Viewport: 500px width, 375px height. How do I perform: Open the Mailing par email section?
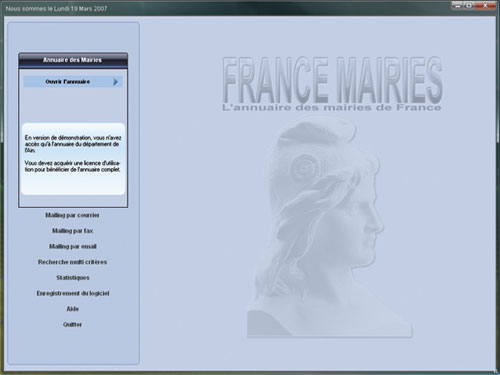tap(73, 246)
